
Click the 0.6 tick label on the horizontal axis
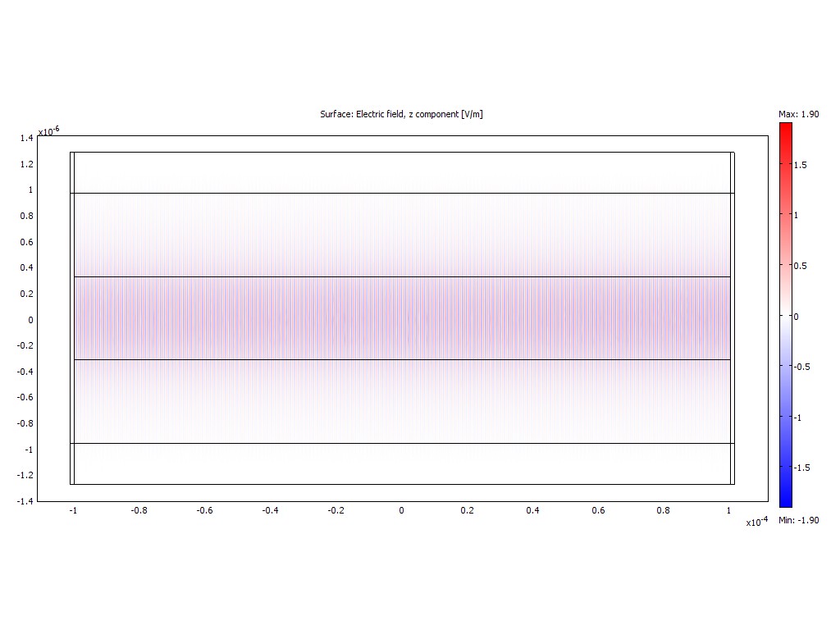click(598, 510)
